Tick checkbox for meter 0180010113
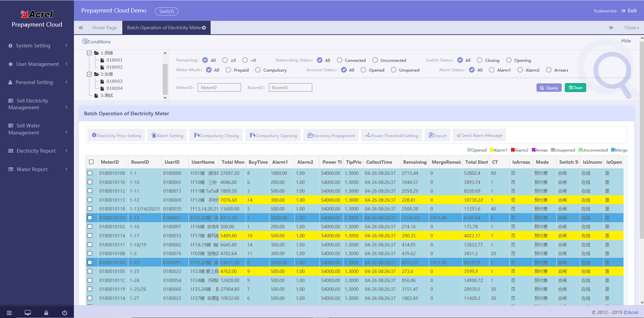Image resolution: width=644 pixels, height=318 pixels. pos(90,200)
